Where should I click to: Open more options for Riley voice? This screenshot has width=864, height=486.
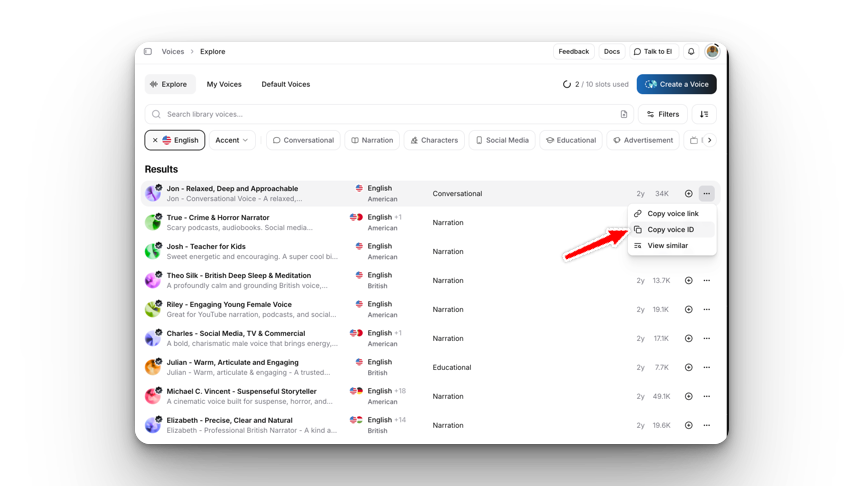[707, 310]
